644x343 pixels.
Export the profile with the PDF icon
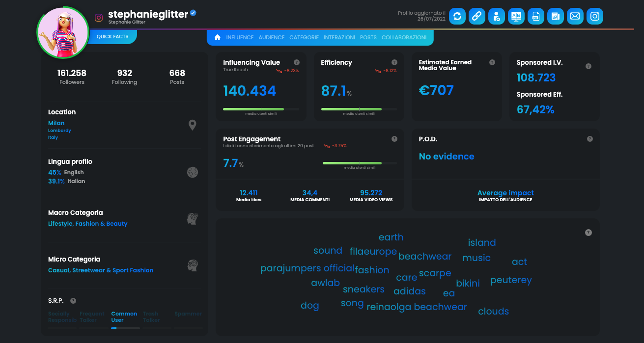(535, 16)
